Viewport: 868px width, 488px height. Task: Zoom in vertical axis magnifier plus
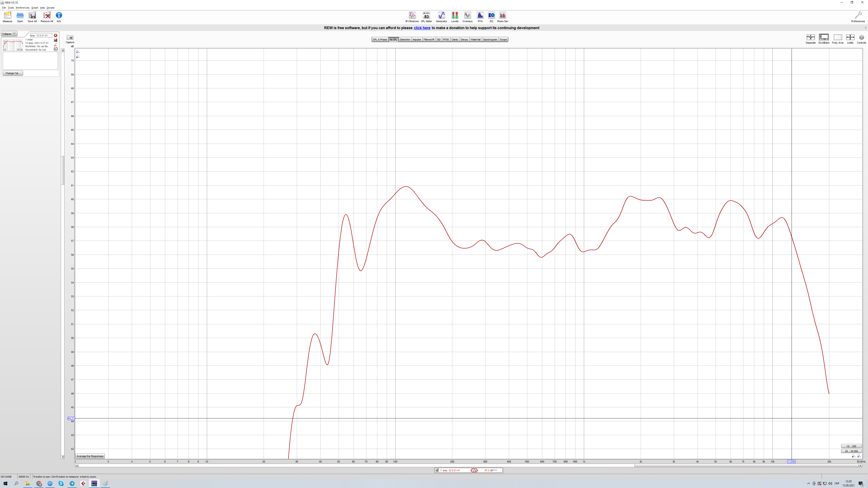point(78,52)
